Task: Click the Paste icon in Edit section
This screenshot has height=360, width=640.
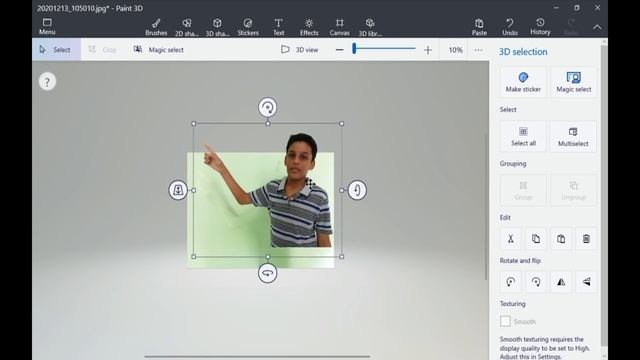Action: pos(561,239)
